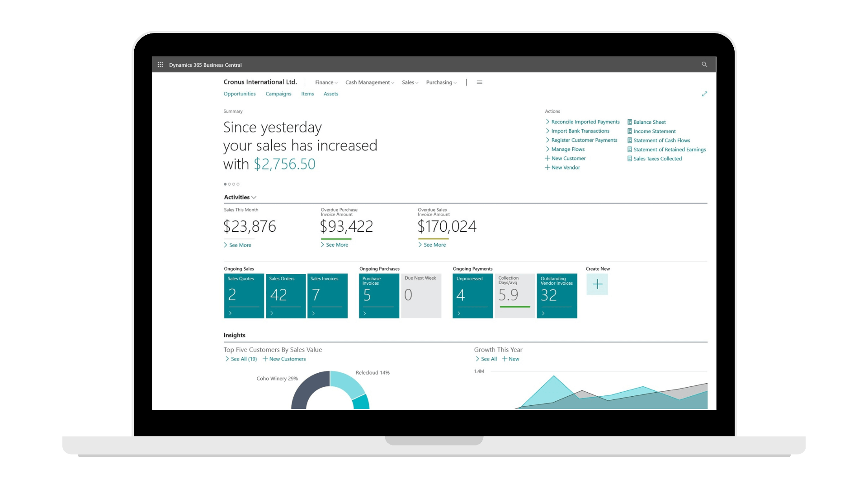The image size is (868, 488).
Task: Open the Assets tab
Action: pos(331,94)
